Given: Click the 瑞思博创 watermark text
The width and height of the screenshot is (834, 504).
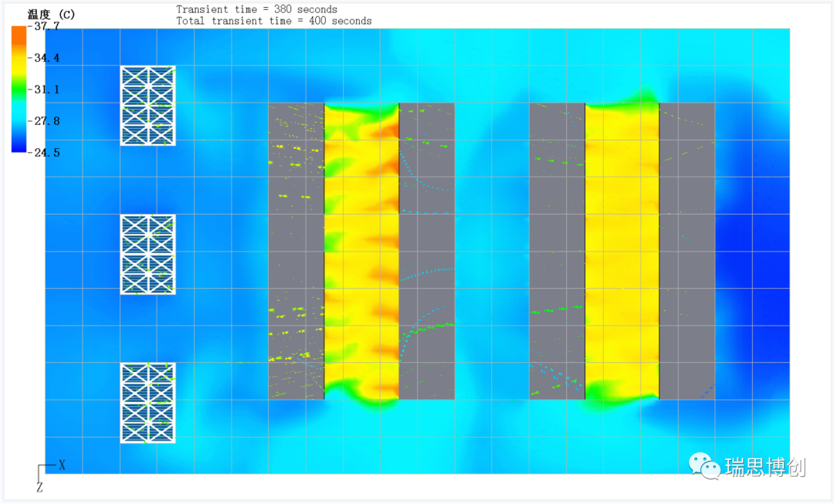Looking at the screenshot, I should tap(764, 467).
